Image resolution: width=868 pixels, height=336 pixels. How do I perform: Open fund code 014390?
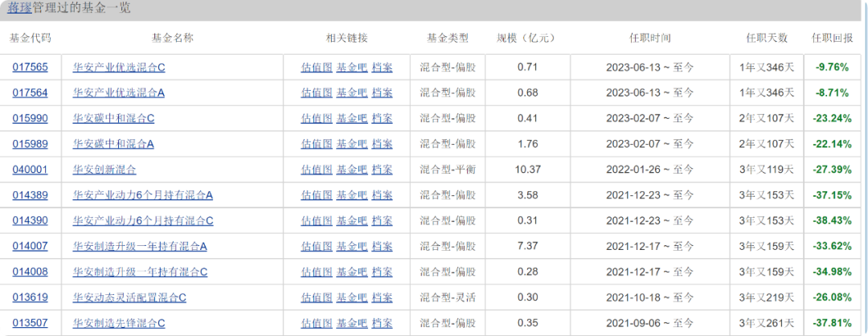[x=30, y=220]
